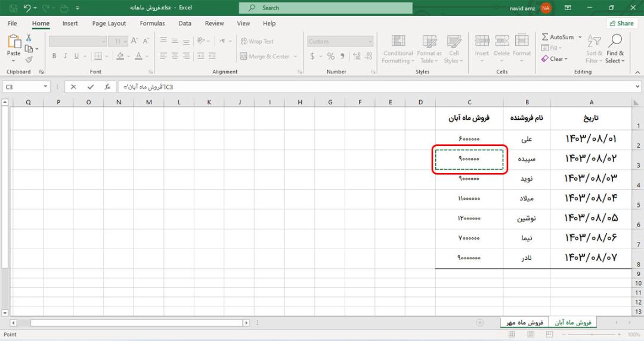Open Format as Table gallery

coord(429,49)
